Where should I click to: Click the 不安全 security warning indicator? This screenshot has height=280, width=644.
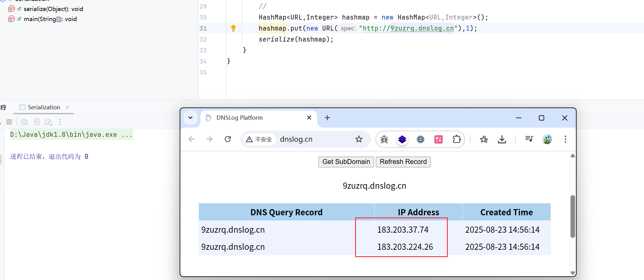click(x=259, y=139)
